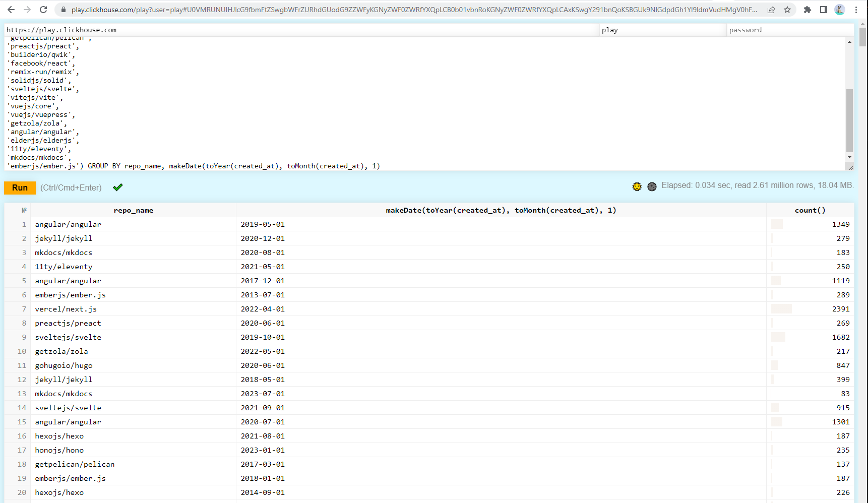
Task: Click the count() column header
Action: pyautogui.click(x=810, y=210)
